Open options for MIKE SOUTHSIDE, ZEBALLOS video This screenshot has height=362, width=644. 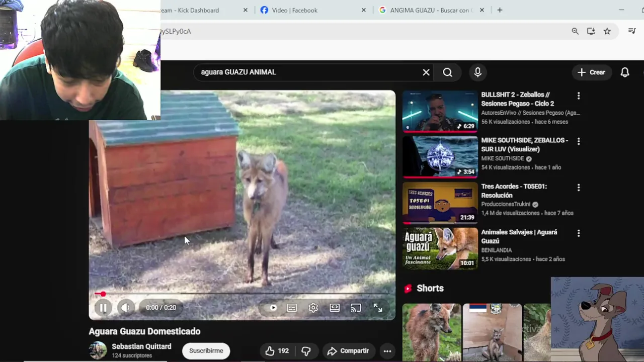579,141
